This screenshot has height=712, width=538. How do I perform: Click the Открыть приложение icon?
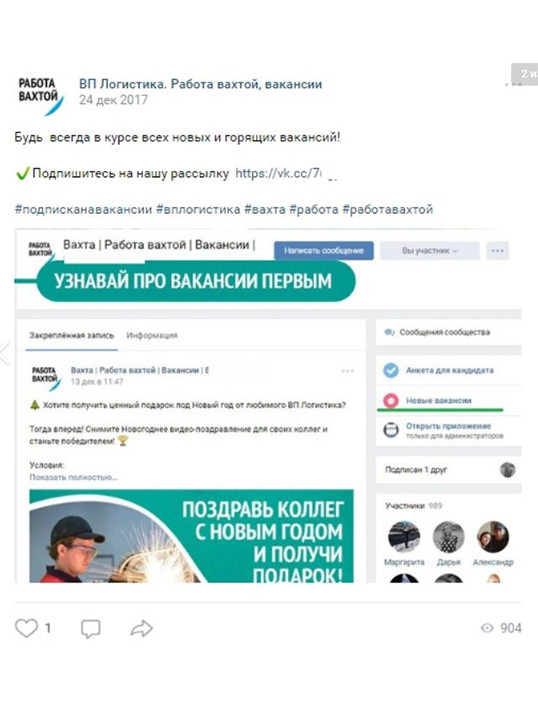pos(390,430)
